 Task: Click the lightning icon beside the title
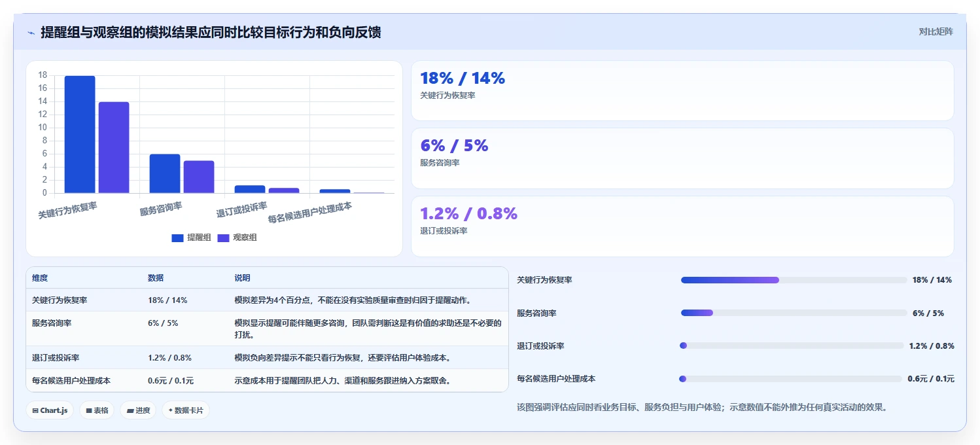coord(31,33)
